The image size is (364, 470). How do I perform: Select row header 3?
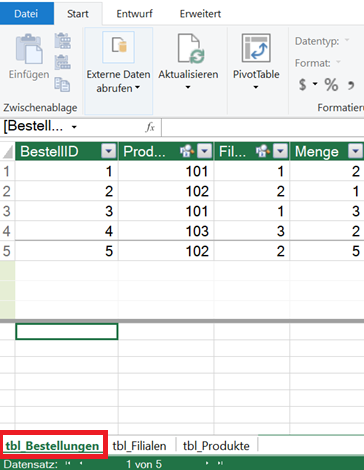coord(7,211)
